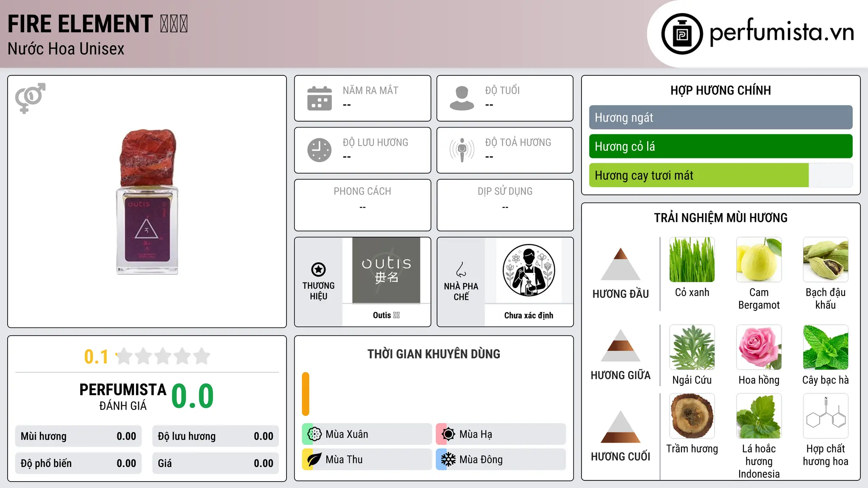Click the perfumista.vn site name

tap(782, 32)
